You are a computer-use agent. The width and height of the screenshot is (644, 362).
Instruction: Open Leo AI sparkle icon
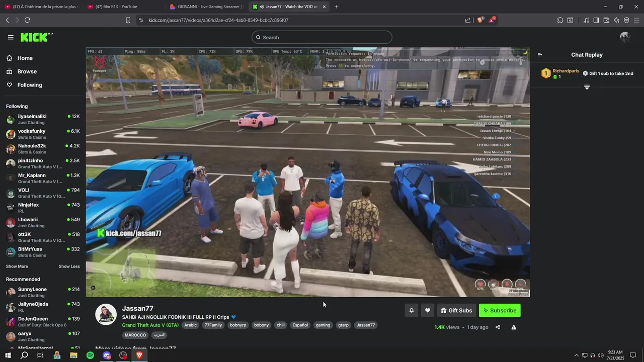click(x=616, y=20)
